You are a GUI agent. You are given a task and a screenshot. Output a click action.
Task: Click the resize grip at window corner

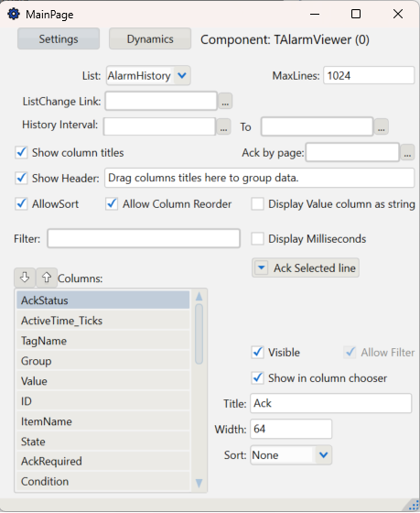pyautogui.click(x=414, y=506)
